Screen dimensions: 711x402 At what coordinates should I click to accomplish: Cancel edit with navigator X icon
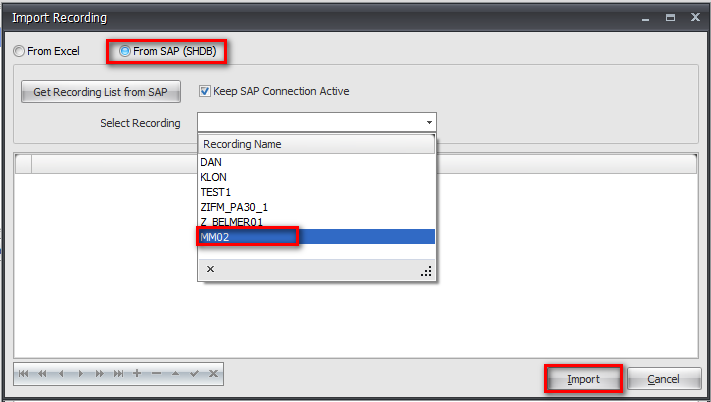coord(213,374)
